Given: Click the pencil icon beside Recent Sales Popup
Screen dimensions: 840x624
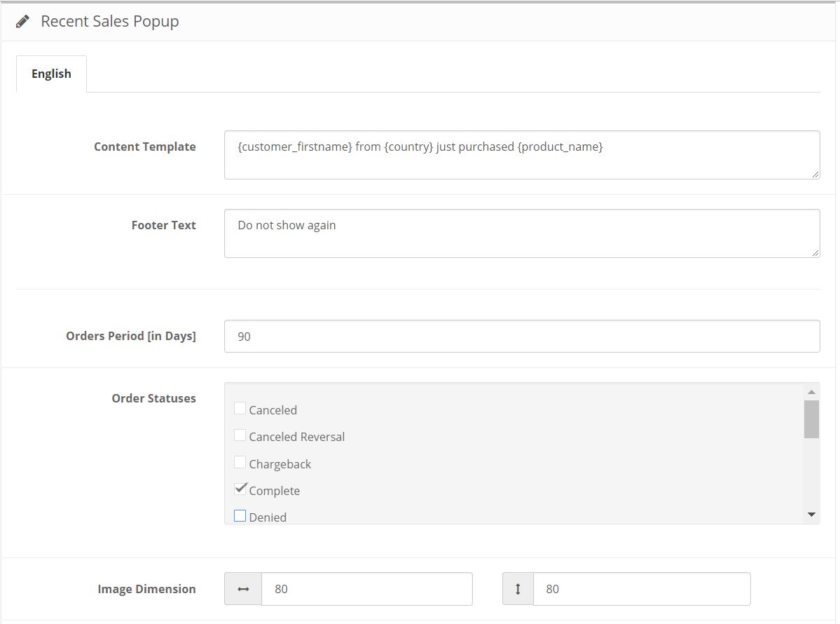Looking at the screenshot, I should point(22,22).
